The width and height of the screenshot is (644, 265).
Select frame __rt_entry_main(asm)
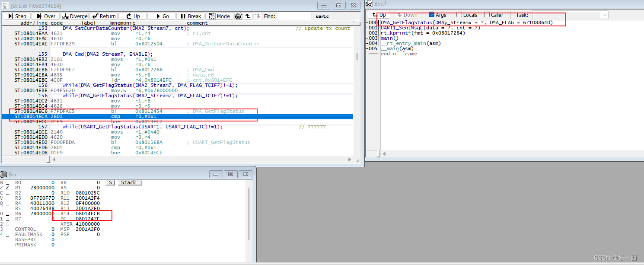pos(411,43)
